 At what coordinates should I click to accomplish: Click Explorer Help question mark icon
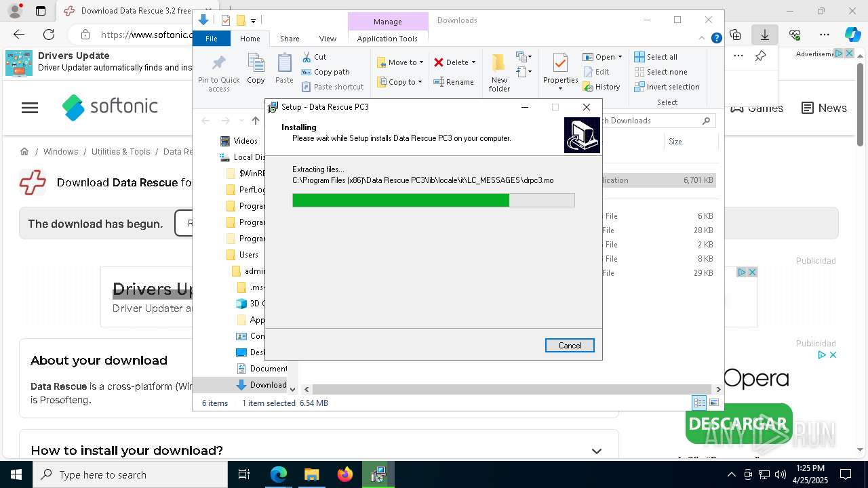716,39
